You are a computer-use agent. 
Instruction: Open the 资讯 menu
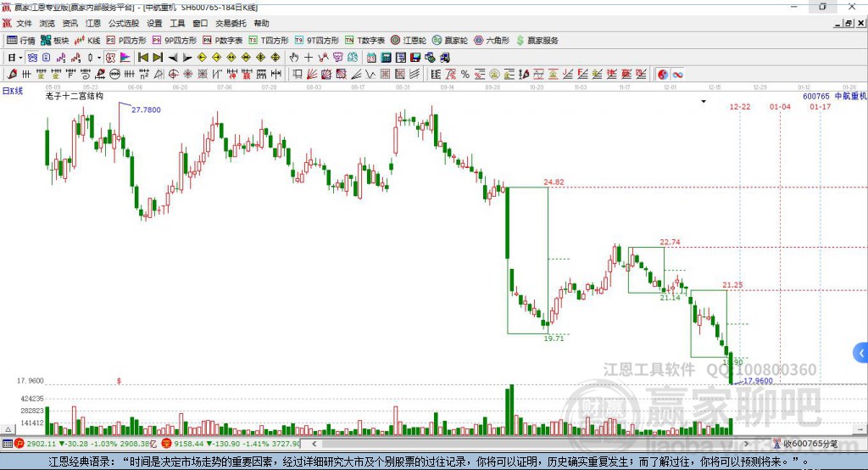coord(70,23)
